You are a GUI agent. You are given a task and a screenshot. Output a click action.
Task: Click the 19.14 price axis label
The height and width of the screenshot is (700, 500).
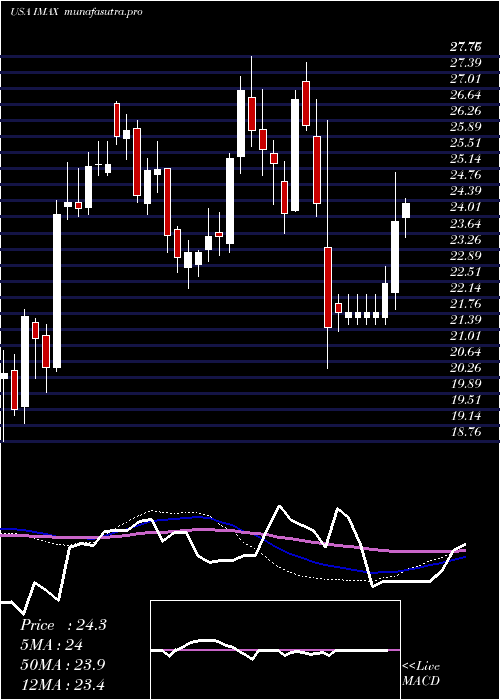coord(466,416)
